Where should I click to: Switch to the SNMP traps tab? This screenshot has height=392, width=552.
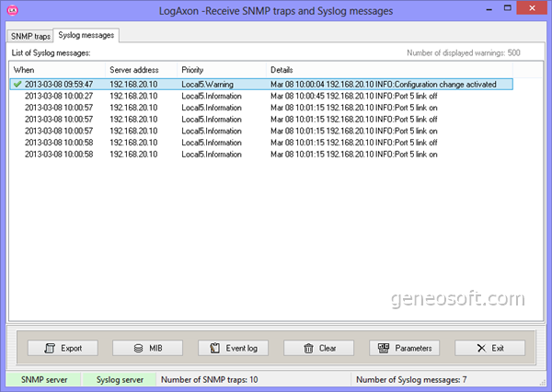30,36
